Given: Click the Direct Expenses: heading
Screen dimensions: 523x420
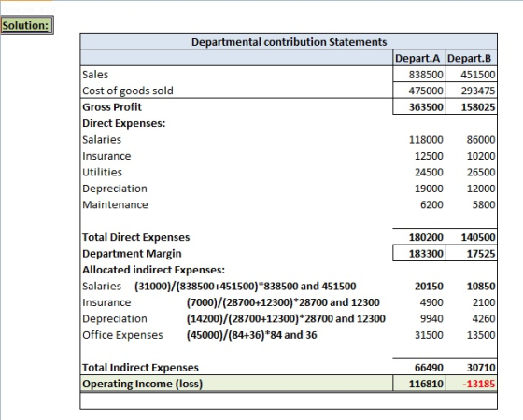Looking at the screenshot, I should click(x=123, y=123).
